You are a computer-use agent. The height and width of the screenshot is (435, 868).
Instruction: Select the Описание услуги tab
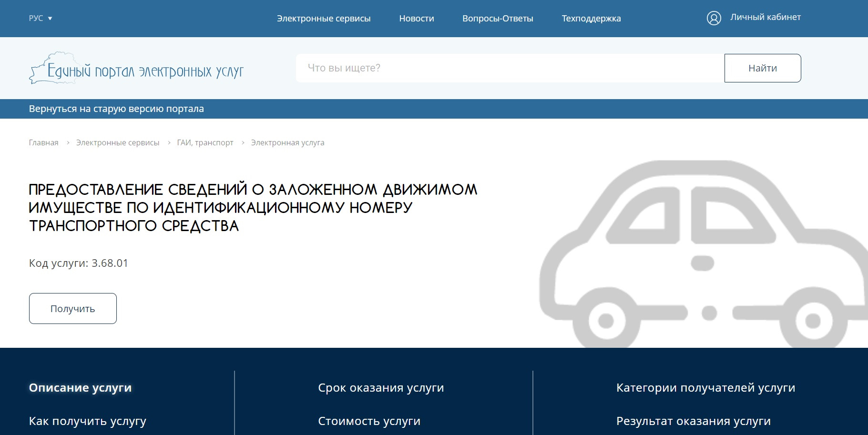click(x=80, y=388)
